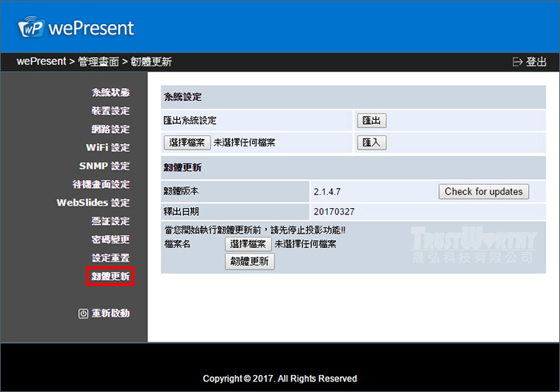Choose file for system settings import
Viewport: 560px width, 392px height.
tap(187, 143)
